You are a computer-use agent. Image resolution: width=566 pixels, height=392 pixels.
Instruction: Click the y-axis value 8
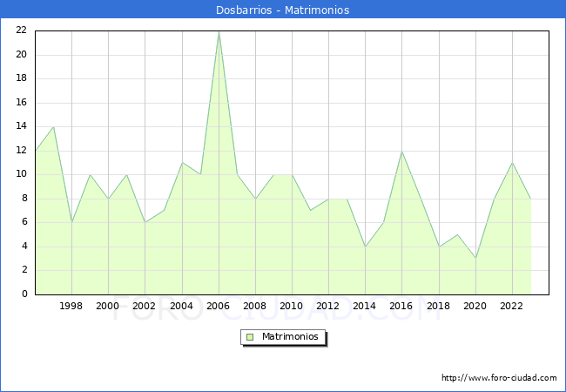[x=24, y=198]
